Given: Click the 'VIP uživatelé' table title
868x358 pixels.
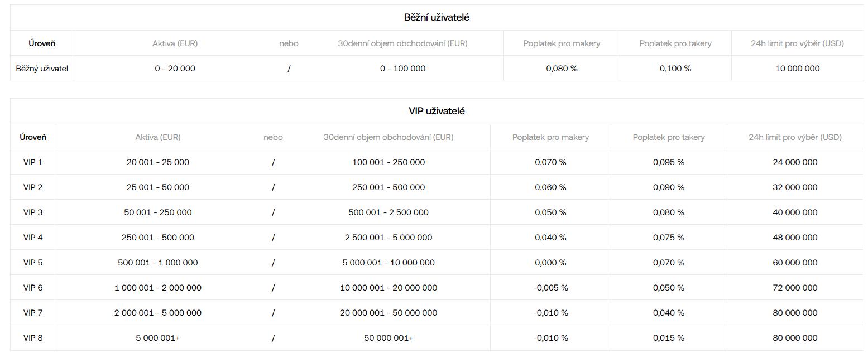Looking at the screenshot, I should (437, 111).
